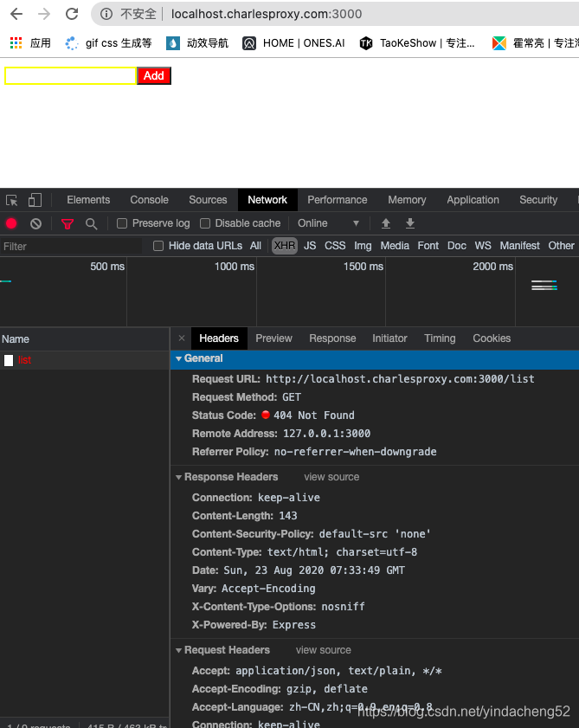The width and height of the screenshot is (579, 728).
Task: Enable Preserve log checkbox
Action: (x=122, y=224)
